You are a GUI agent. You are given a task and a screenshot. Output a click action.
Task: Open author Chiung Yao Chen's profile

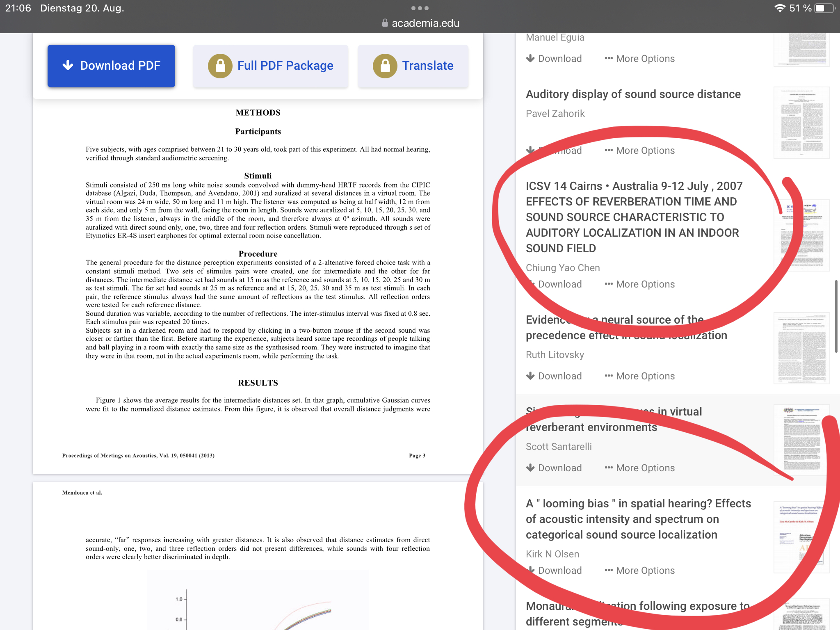pyautogui.click(x=563, y=268)
